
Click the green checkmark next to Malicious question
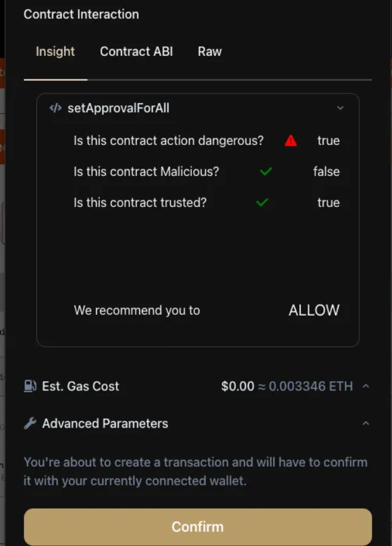click(266, 171)
